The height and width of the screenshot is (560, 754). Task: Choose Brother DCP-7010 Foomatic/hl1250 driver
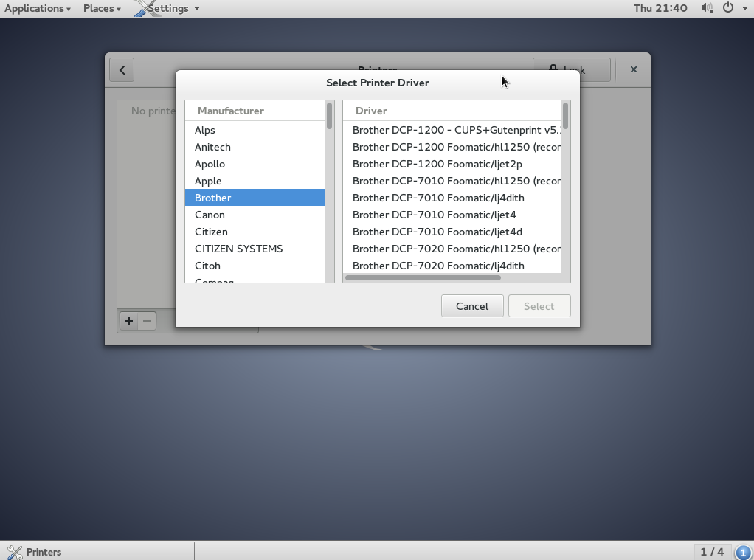(452, 181)
